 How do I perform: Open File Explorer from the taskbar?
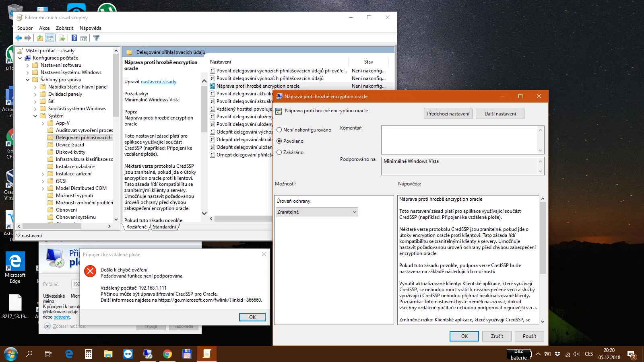[108, 354]
